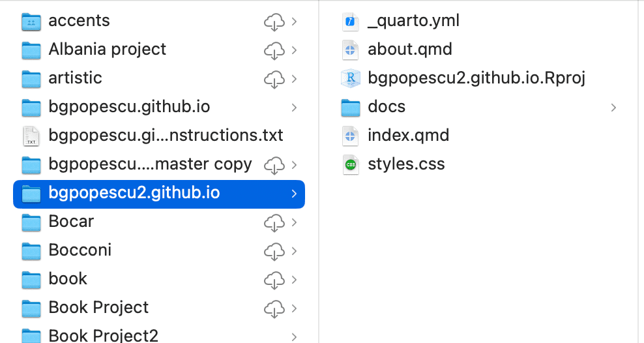The width and height of the screenshot is (644, 343).
Task: Open the Bocar folder
Action: tap(71, 222)
